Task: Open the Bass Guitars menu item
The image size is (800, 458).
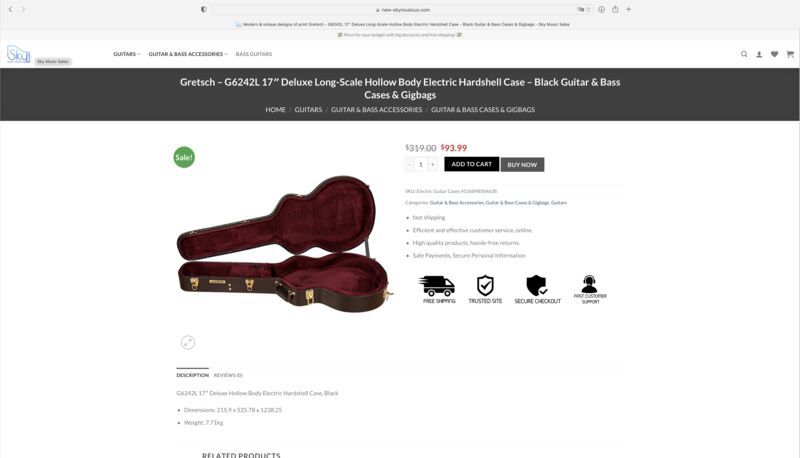Action: click(x=254, y=54)
